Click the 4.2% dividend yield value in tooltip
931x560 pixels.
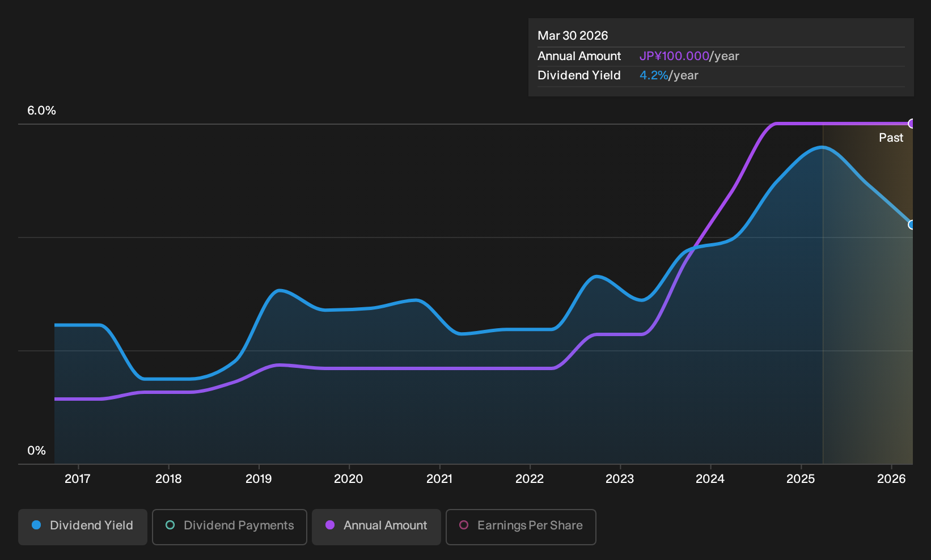(x=654, y=75)
